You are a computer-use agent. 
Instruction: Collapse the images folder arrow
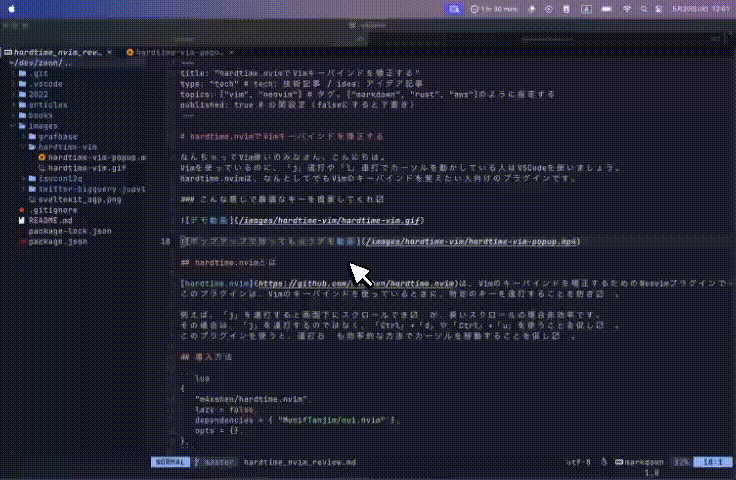13,126
